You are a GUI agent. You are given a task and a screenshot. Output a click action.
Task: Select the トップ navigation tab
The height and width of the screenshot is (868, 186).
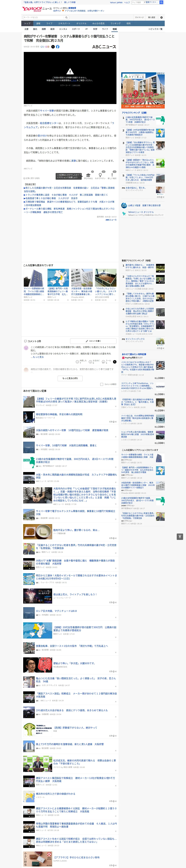(x=27, y=24)
